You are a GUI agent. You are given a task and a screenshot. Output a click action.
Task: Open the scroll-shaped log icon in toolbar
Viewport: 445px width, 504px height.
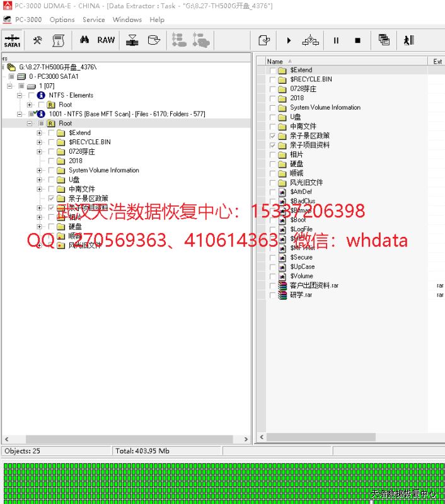coord(58,40)
